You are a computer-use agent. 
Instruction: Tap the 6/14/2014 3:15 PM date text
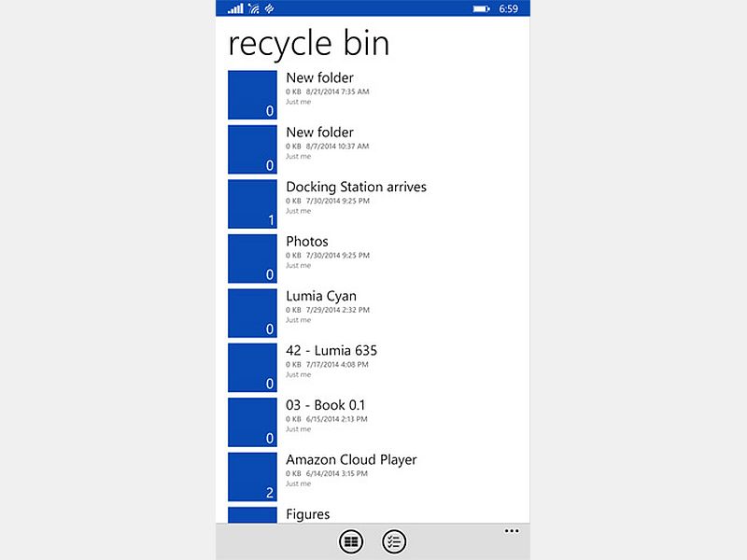pos(337,474)
